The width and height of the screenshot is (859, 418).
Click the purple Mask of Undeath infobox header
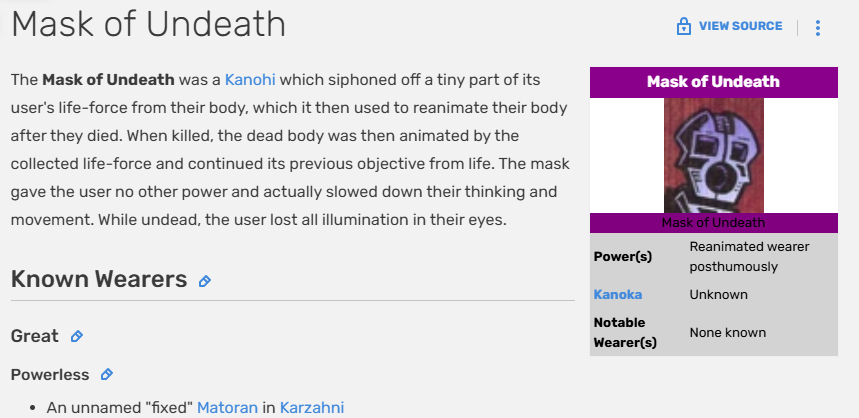click(713, 82)
